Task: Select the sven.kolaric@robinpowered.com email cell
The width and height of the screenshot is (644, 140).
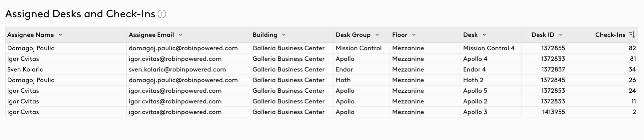Action: (177, 70)
